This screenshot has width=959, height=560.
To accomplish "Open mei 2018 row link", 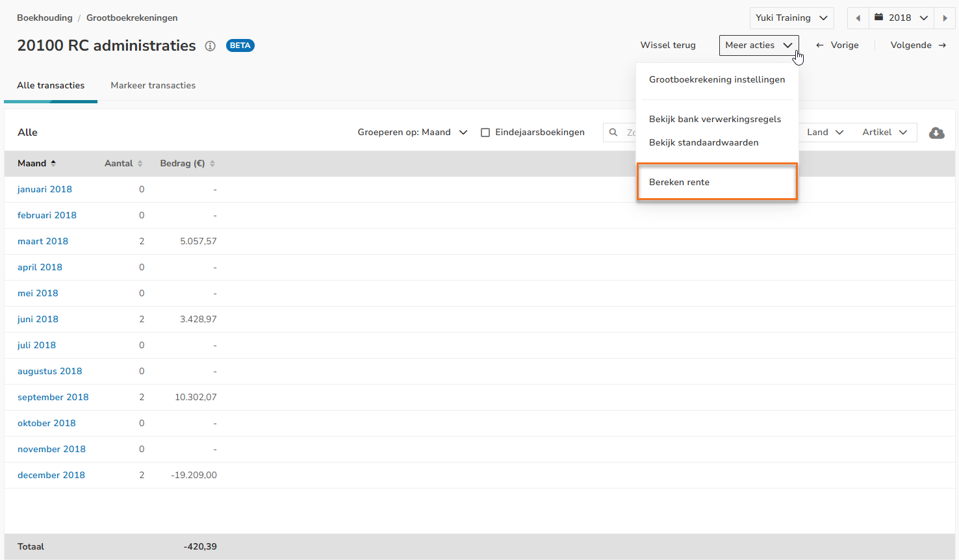I will 38,293.
